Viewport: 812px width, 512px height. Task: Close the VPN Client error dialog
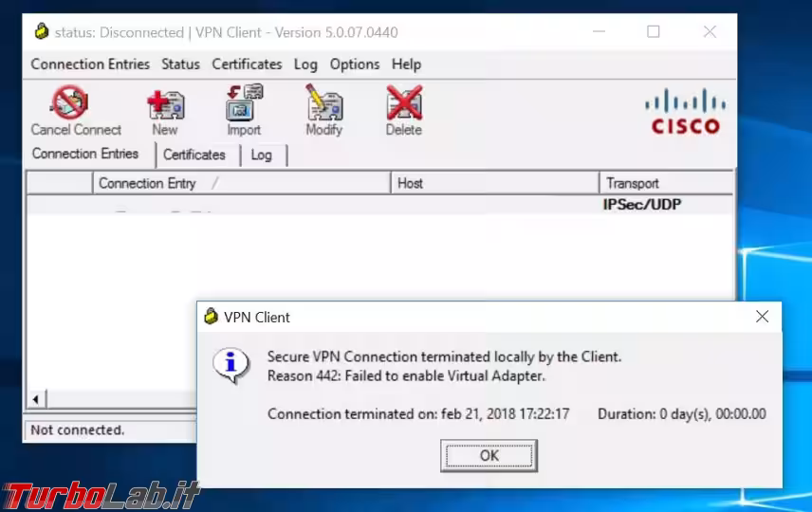pos(762,317)
